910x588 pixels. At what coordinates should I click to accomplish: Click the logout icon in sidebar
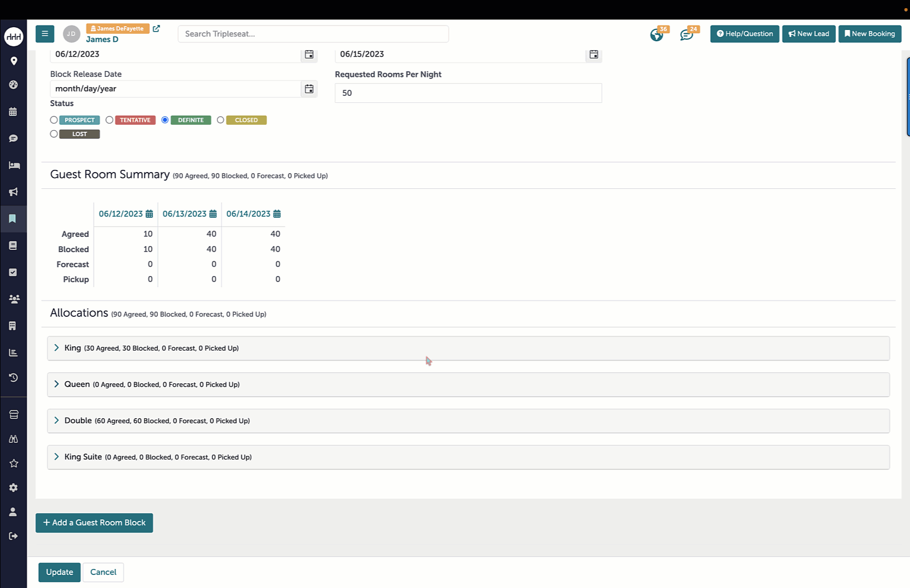pyautogui.click(x=14, y=536)
